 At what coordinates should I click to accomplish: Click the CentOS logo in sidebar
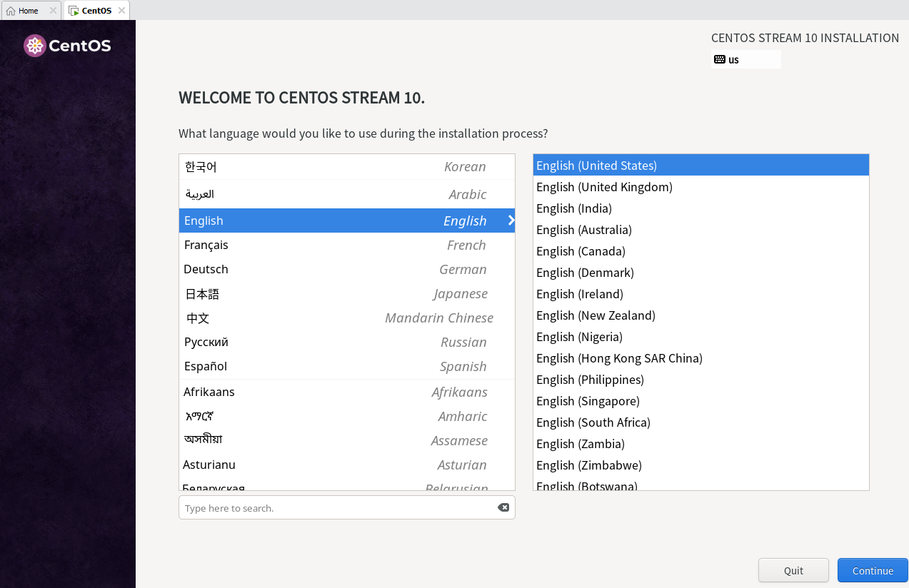[x=67, y=46]
